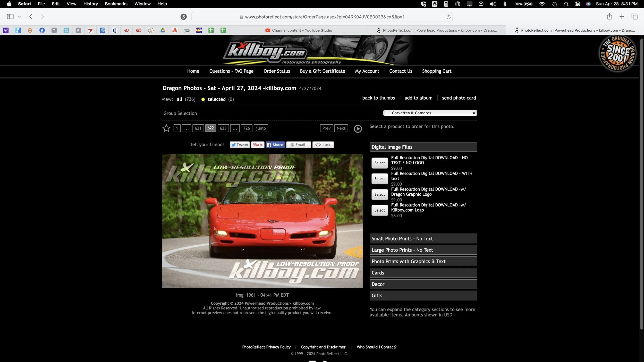Share photo via Facebook Share button
The height and width of the screenshot is (362, 644).
[x=275, y=145]
